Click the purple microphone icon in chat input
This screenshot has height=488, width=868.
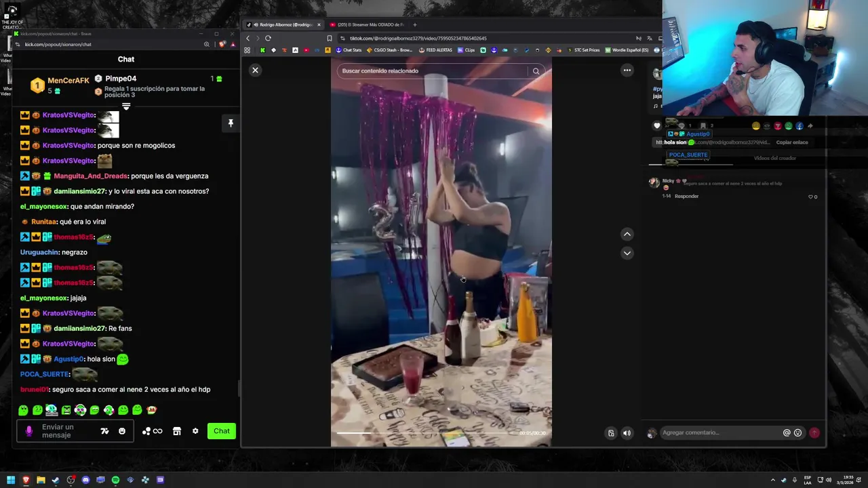click(x=28, y=431)
